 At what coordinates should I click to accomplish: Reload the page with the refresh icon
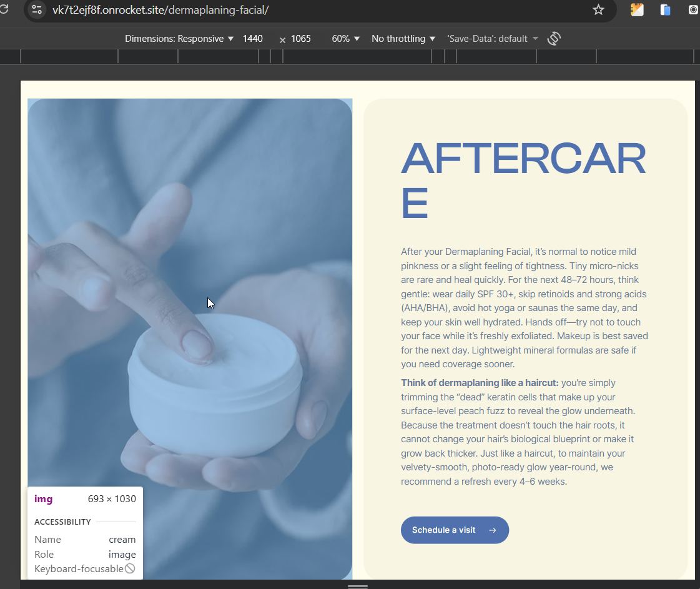pos(4,9)
